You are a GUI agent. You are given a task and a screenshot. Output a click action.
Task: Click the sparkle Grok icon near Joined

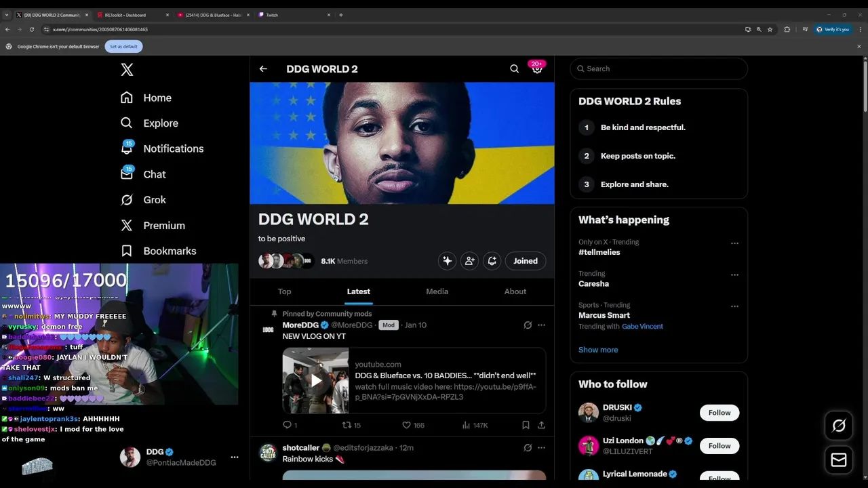pyautogui.click(x=447, y=261)
